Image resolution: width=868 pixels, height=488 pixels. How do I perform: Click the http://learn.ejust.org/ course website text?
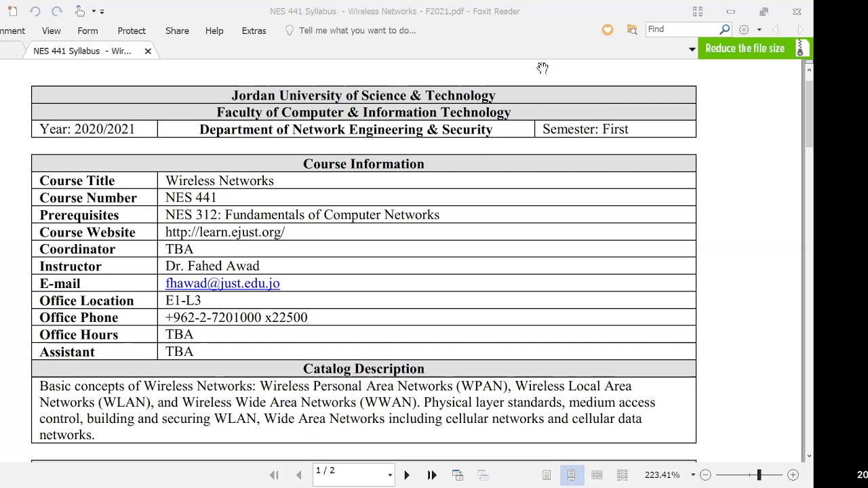[225, 232]
